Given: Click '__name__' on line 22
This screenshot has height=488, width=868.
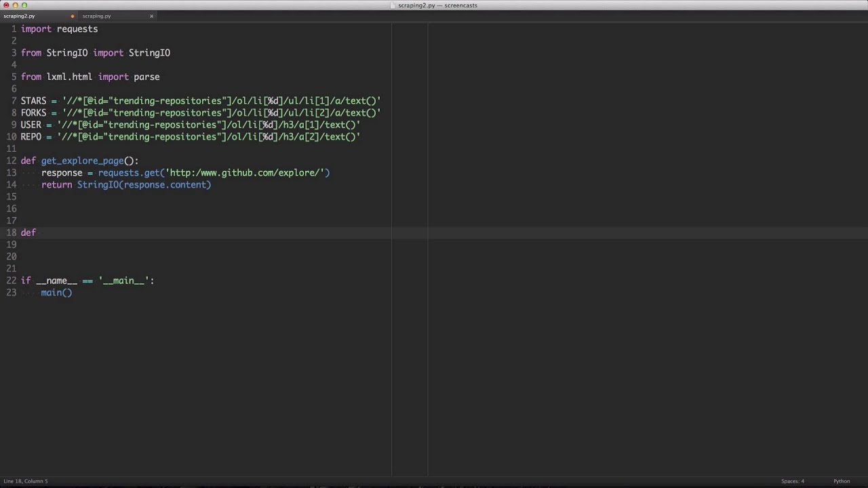Looking at the screenshot, I should tap(56, 281).
